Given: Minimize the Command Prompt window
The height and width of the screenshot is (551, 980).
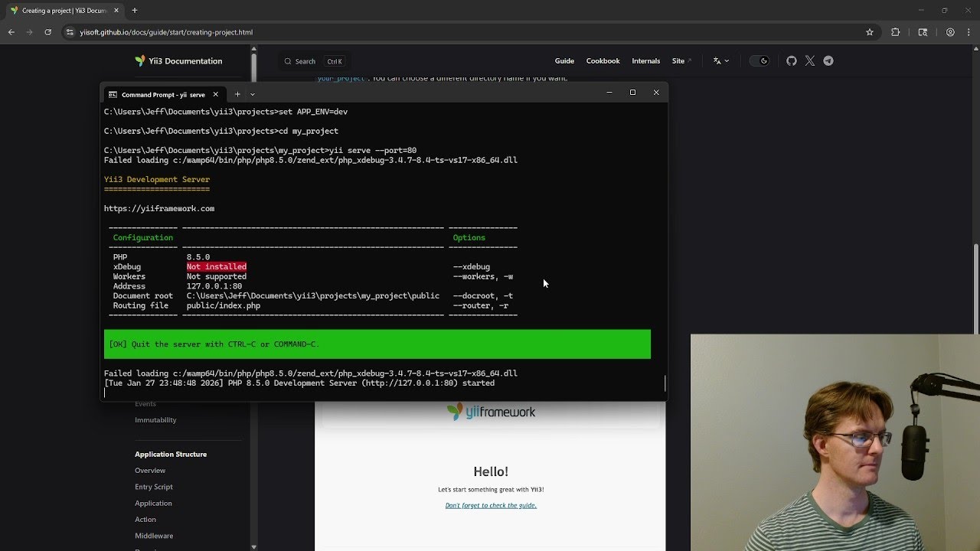Looking at the screenshot, I should pyautogui.click(x=609, y=93).
